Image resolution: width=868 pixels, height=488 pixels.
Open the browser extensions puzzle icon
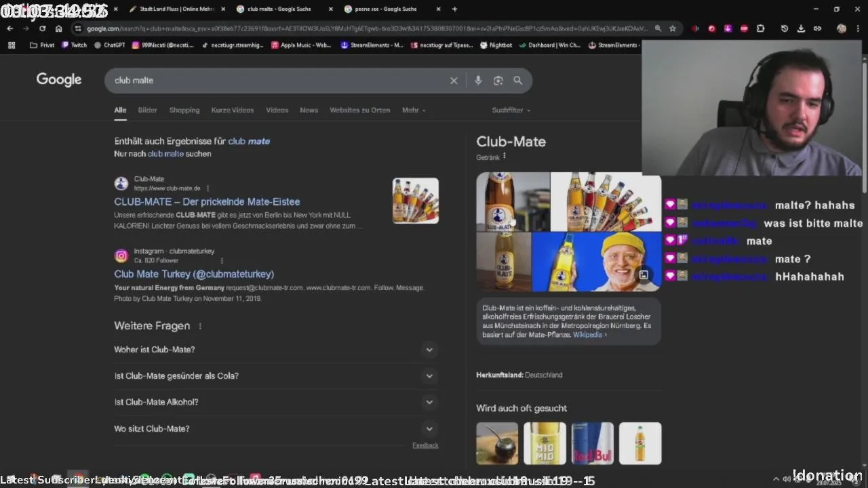click(760, 28)
